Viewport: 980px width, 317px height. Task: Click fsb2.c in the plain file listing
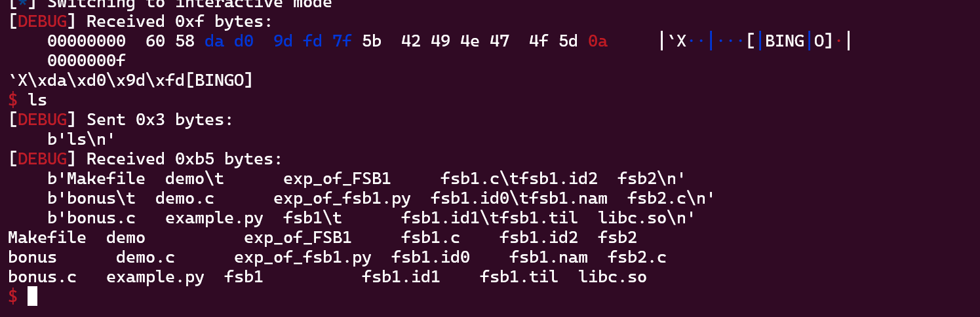click(637, 257)
